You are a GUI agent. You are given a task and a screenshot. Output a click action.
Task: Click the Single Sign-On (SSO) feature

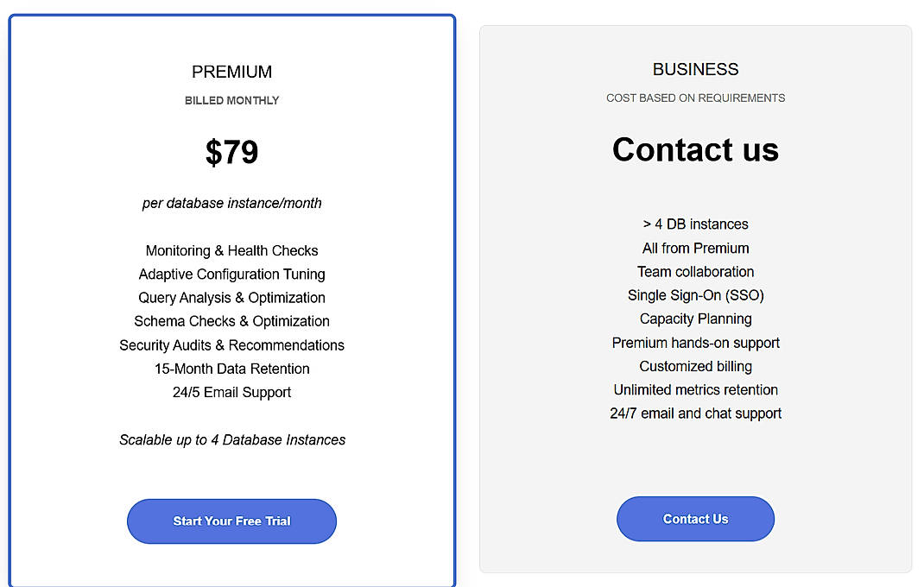[695, 294]
